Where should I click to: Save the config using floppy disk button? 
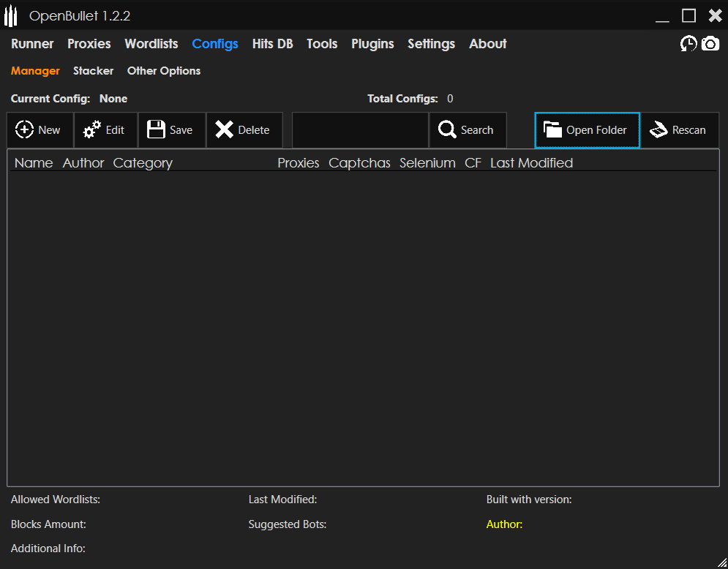point(172,130)
